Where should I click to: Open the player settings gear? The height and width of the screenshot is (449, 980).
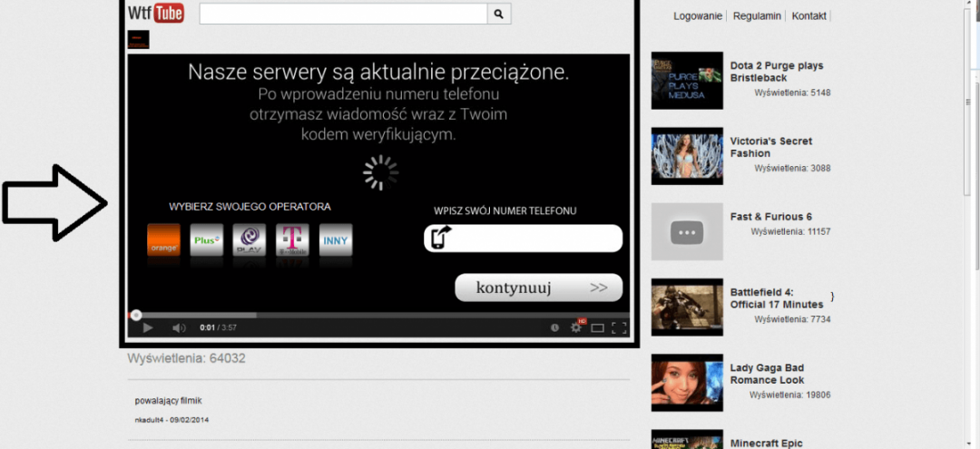pyautogui.click(x=575, y=327)
